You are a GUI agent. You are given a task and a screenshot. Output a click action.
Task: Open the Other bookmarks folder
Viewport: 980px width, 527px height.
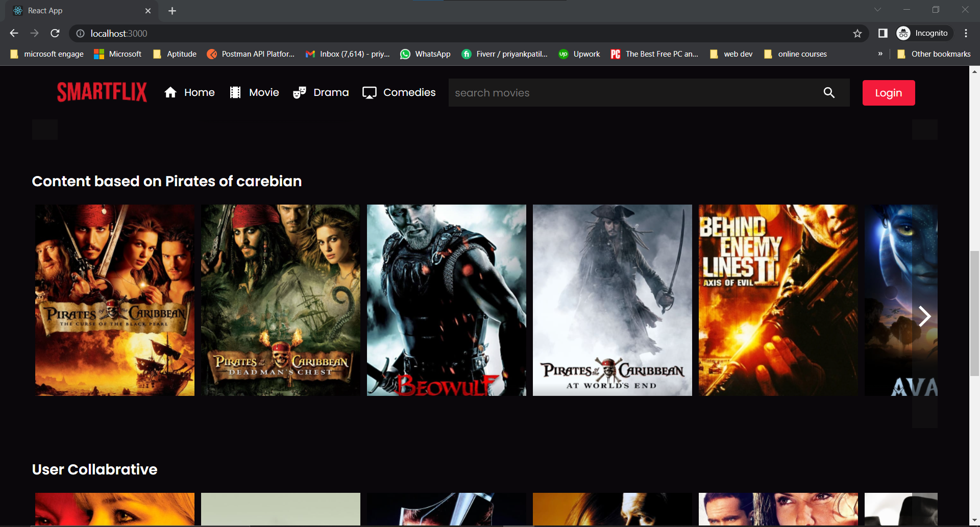click(x=934, y=54)
